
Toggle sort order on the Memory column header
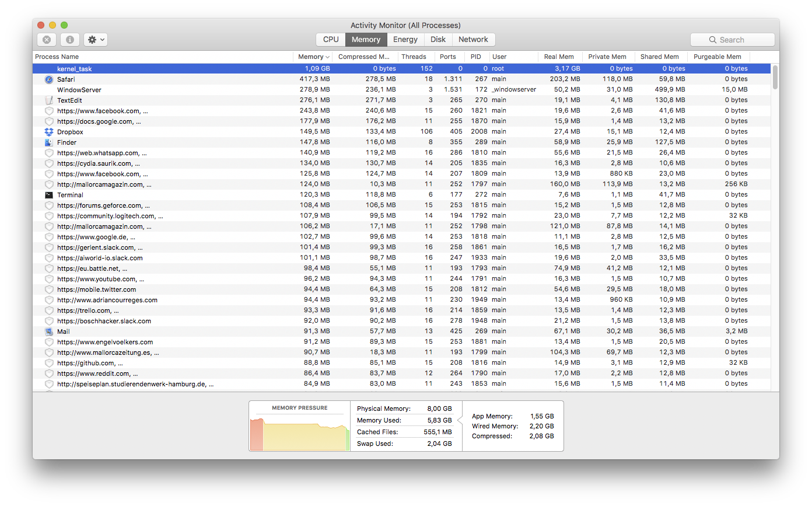314,57
